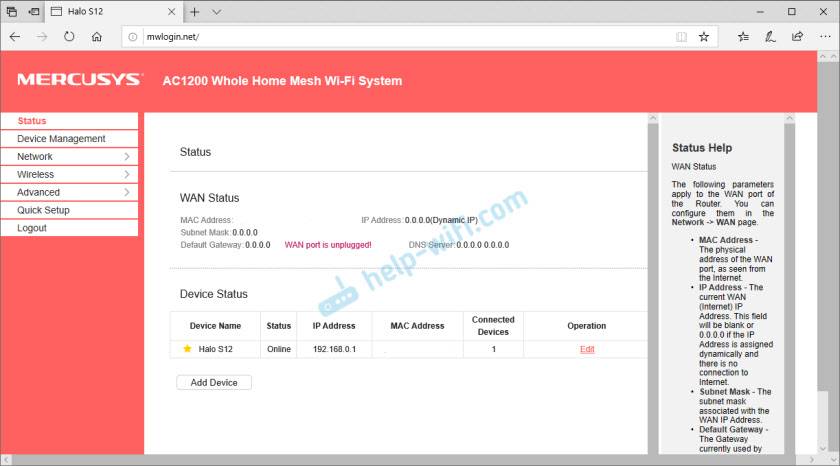The width and height of the screenshot is (840, 466).
Task: Click the Online status cell
Action: coord(279,349)
